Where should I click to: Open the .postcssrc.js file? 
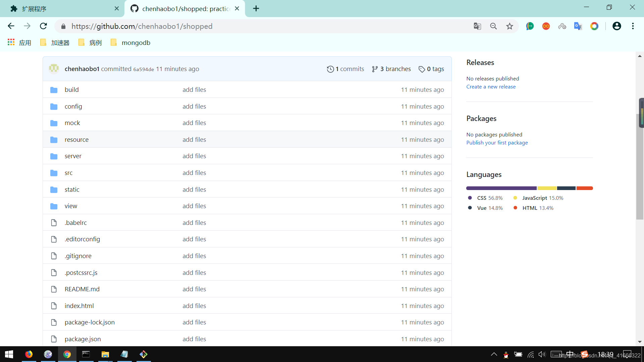coord(81,273)
